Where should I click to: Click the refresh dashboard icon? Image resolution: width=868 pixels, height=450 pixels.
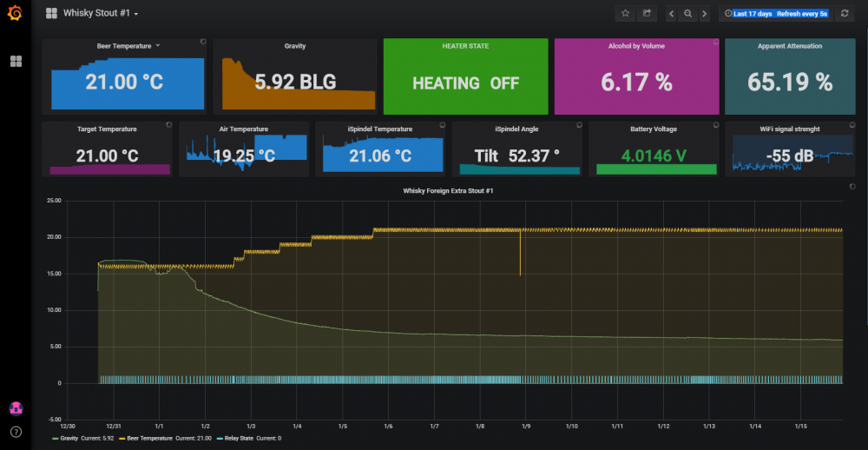pos(845,14)
